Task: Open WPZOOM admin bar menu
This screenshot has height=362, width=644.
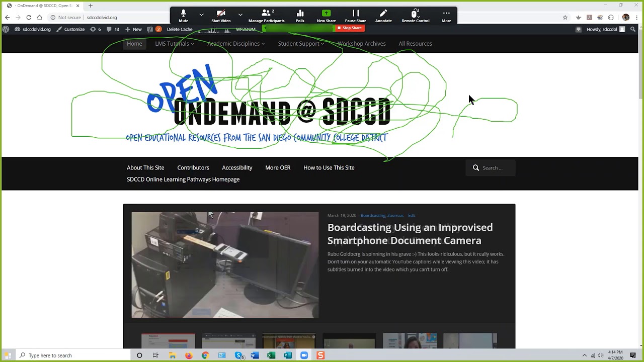Action: 246,29
